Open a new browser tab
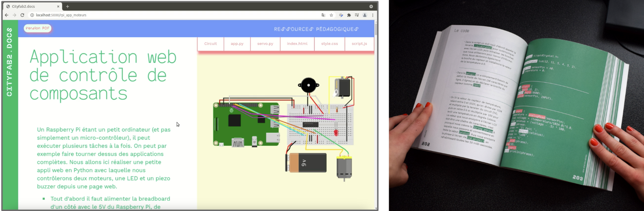Image resolution: width=644 pixels, height=211 pixels. click(67, 7)
